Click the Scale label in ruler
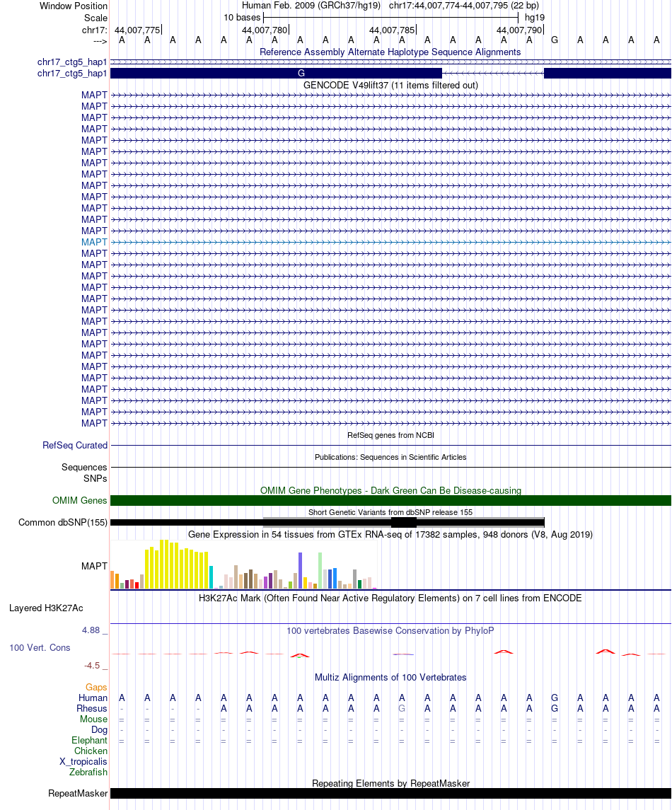Screen dimensions: 672x810 [96, 18]
